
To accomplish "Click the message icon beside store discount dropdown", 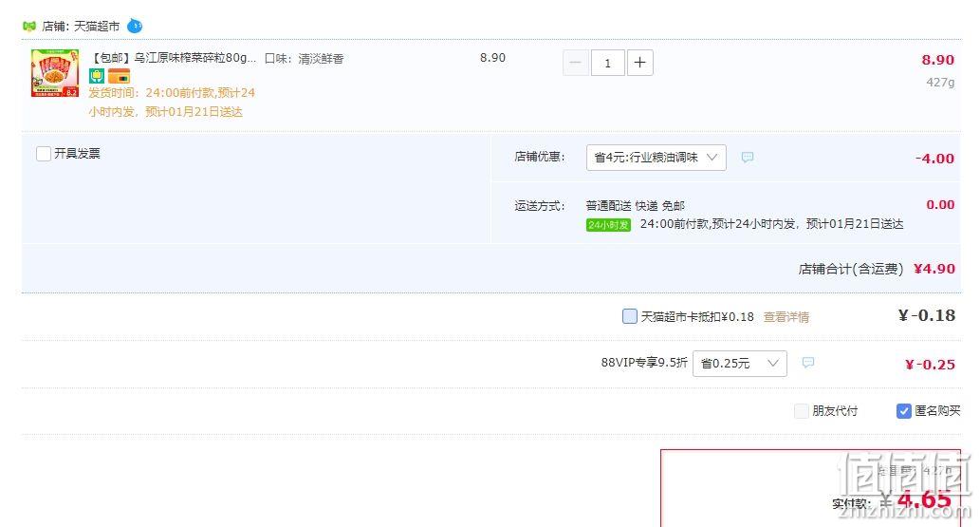I will point(747,157).
